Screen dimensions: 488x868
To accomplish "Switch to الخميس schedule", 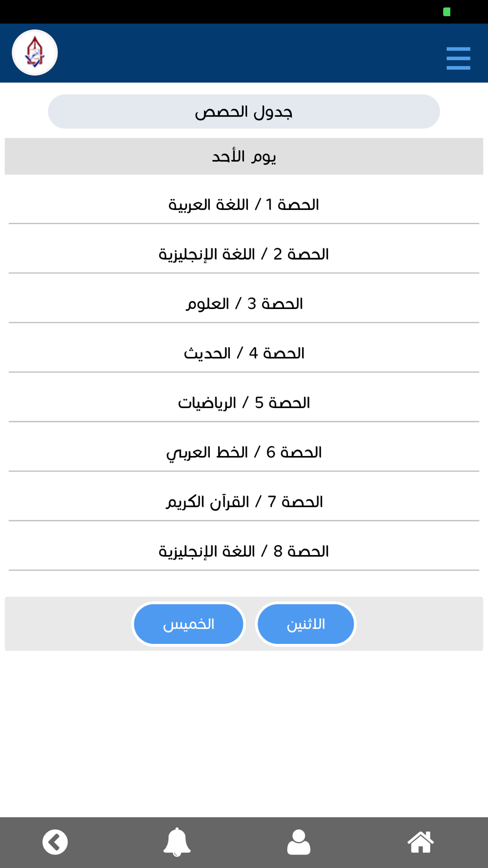I will click(188, 624).
